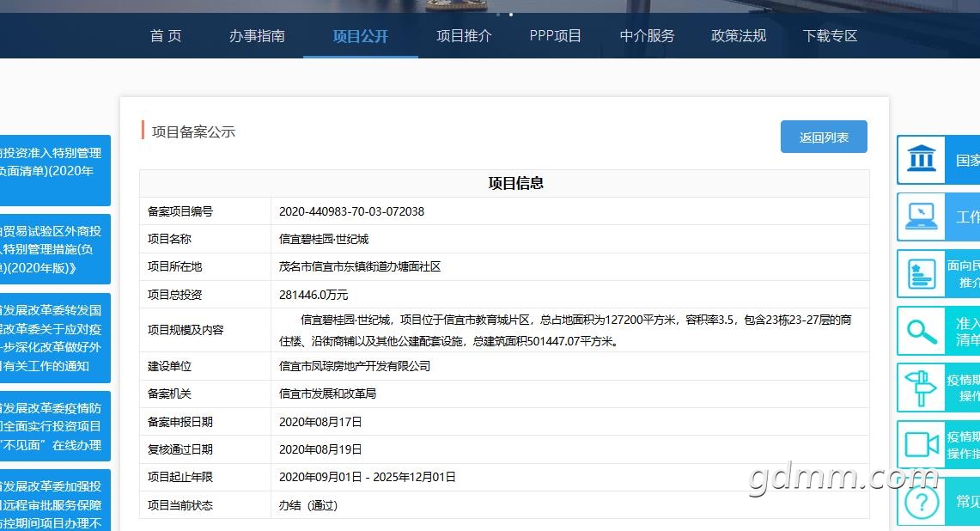This screenshot has height=531, width=980.
Task: Open the 贸易试验区外商投资 2020年版 link
Action: (x=54, y=249)
